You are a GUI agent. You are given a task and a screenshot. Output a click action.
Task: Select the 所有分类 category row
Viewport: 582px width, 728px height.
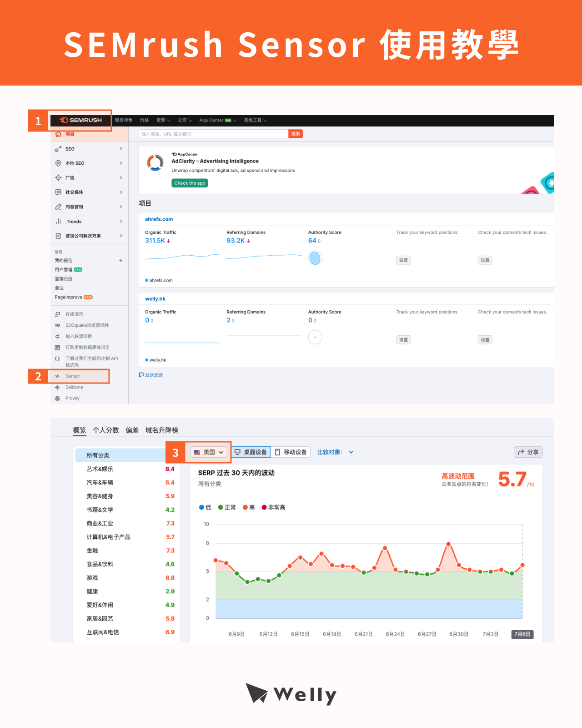coord(126,455)
